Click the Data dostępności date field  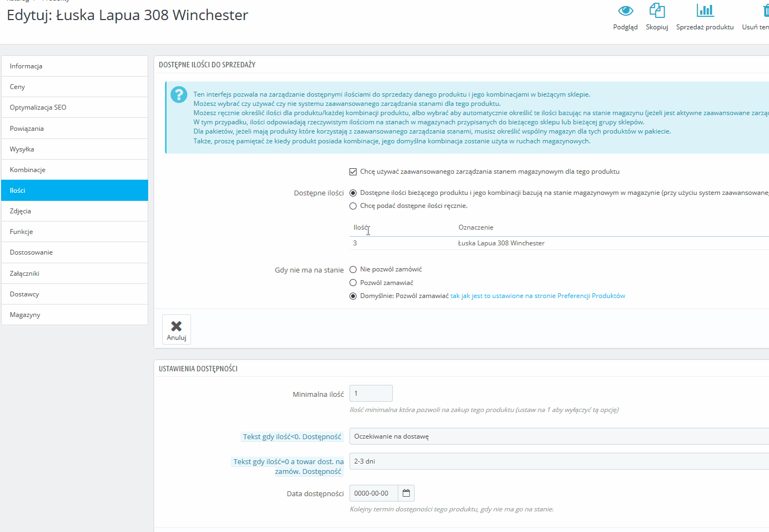click(x=374, y=493)
